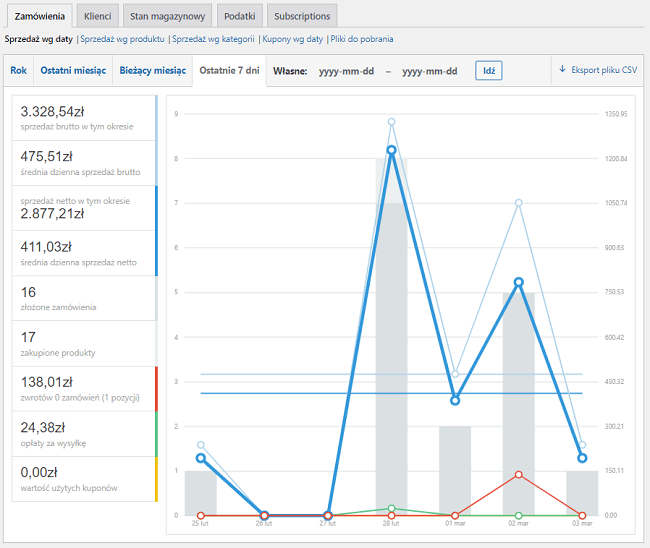Highlight average daily net 411,03zł item
The image size is (650, 548).
point(85,253)
